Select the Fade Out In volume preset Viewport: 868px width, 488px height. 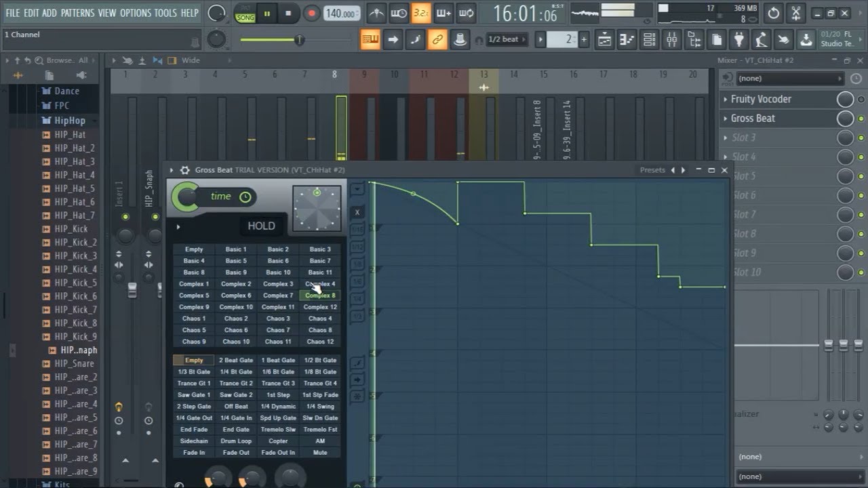point(278,452)
